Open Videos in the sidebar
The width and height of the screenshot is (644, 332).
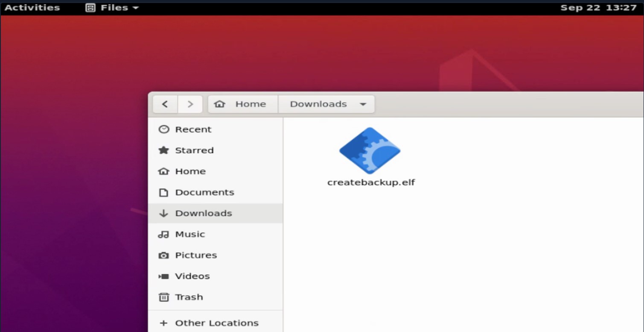pyautogui.click(x=216, y=276)
